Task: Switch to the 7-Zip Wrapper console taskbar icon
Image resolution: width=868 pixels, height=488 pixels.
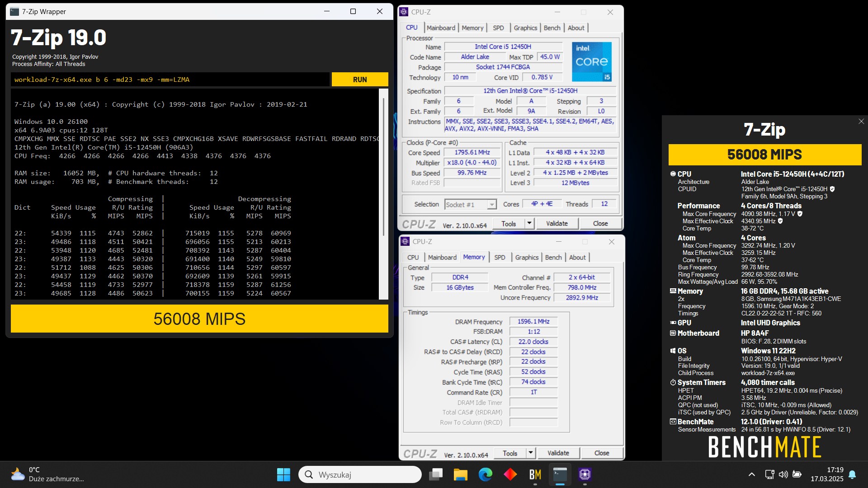Action: (560, 474)
